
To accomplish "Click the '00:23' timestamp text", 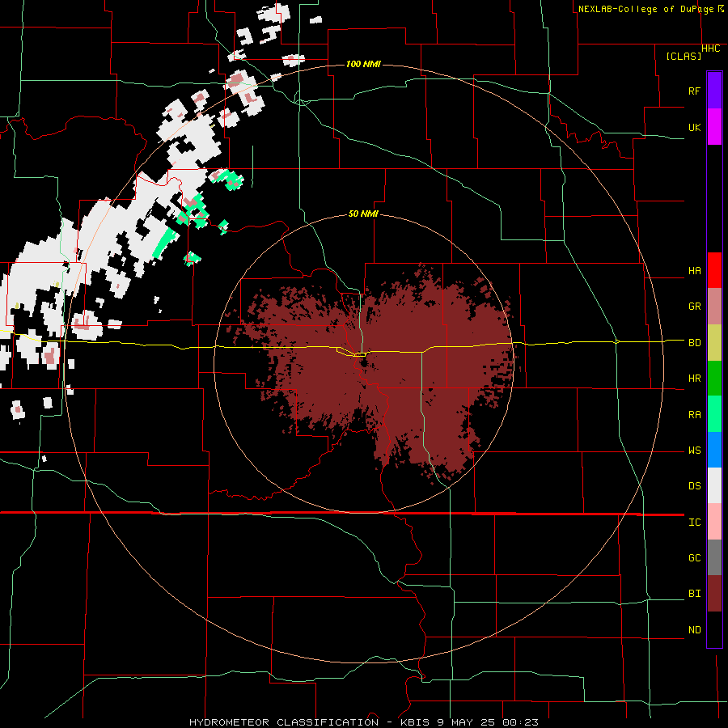I will (520, 722).
